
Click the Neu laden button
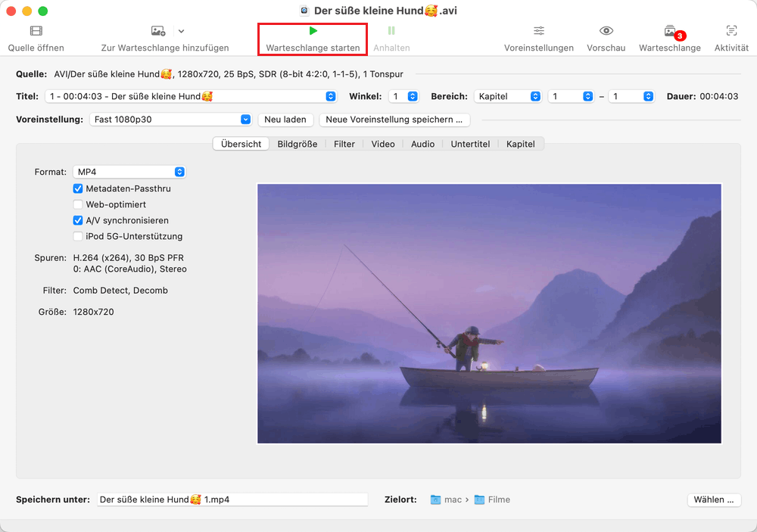(x=285, y=120)
